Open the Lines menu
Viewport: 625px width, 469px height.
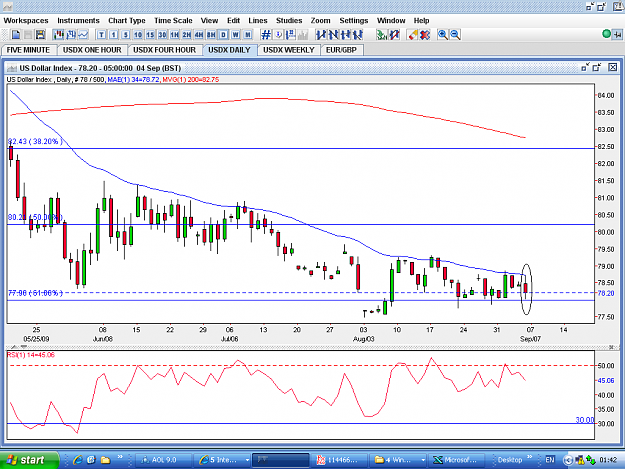[258, 21]
